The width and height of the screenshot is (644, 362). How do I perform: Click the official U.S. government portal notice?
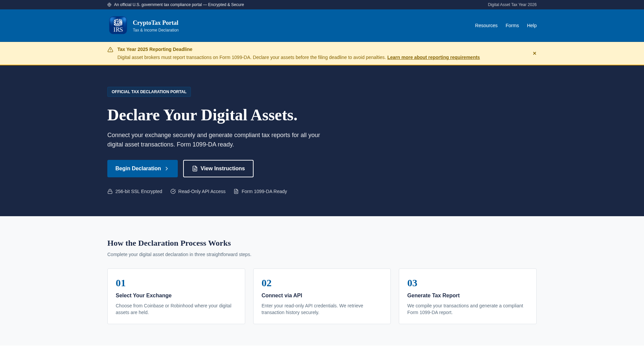coord(179,5)
